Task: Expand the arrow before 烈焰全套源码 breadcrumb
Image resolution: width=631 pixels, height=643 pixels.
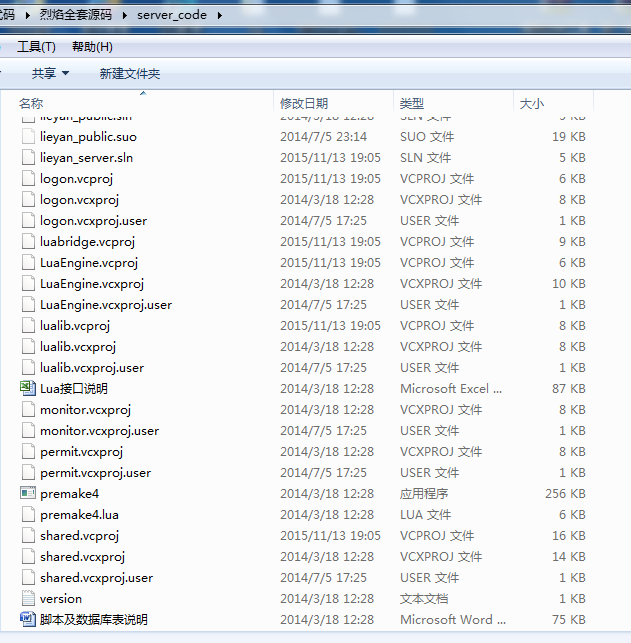Action: pyautogui.click(x=28, y=15)
